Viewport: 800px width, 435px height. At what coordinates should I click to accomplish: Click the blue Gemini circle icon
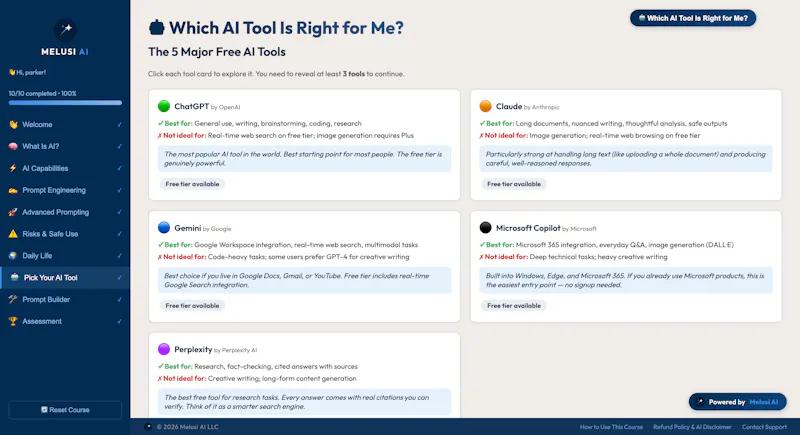[x=164, y=227]
